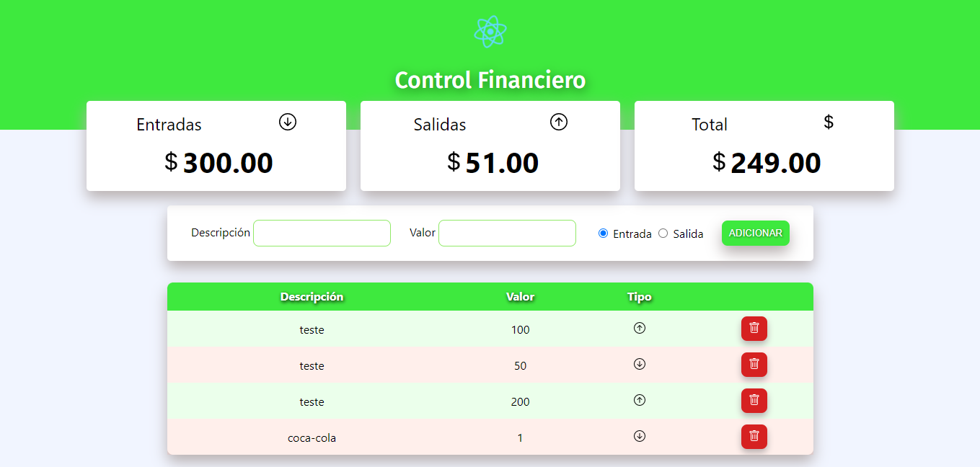Click the up-arrow type icon for first teste row
Viewport: 980px width, 467px height.
pos(640,328)
